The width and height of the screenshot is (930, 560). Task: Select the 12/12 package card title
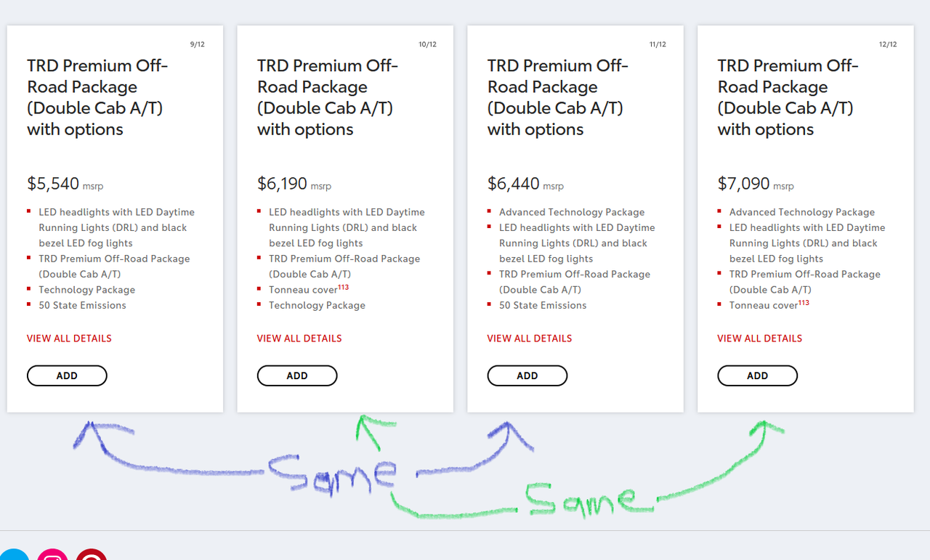tap(788, 97)
